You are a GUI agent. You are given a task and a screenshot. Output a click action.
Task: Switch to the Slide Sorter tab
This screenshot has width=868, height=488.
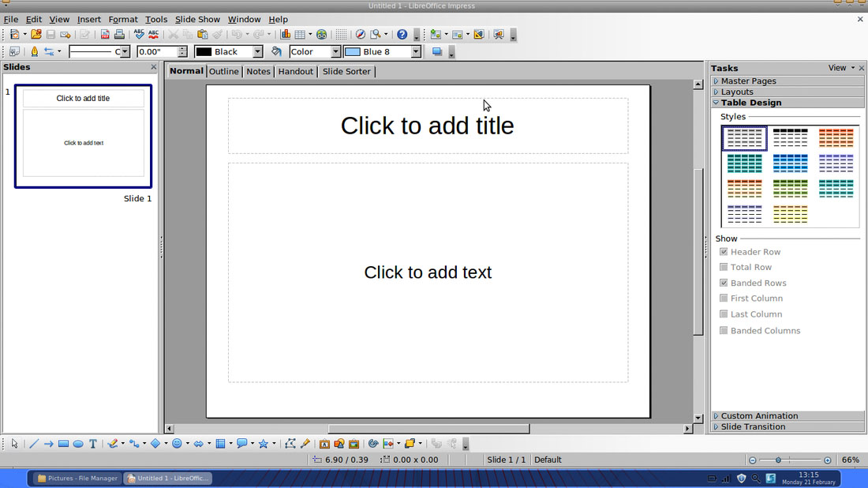click(346, 71)
